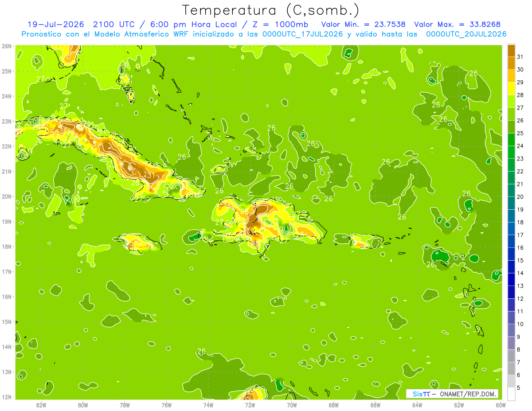
Task: Click the '14N' latitude axis label
Action: point(7,347)
